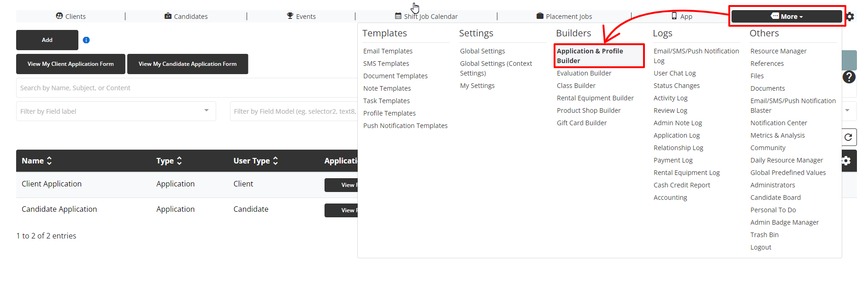Open Trash Bin
Image resolution: width=868 pixels, height=285 pixels.
(764, 235)
